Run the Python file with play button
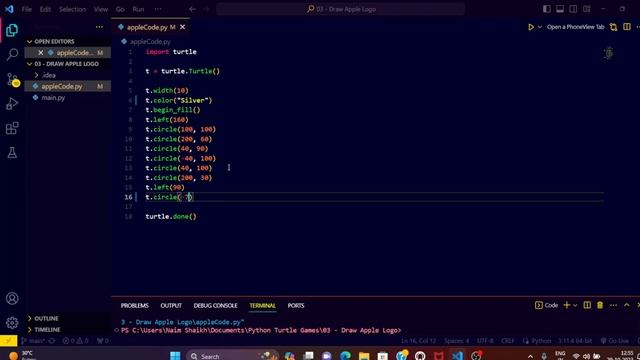This screenshot has height=360, width=640. [531, 27]
